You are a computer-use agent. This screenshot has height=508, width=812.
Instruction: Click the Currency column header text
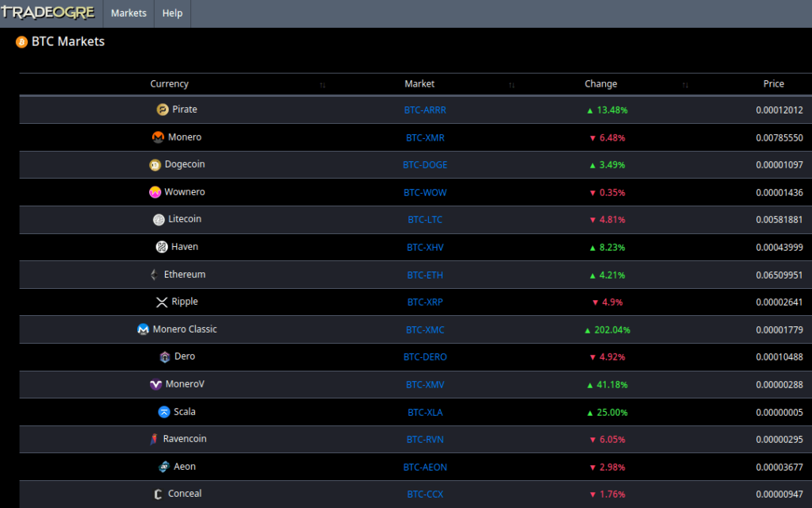[170, 84]
